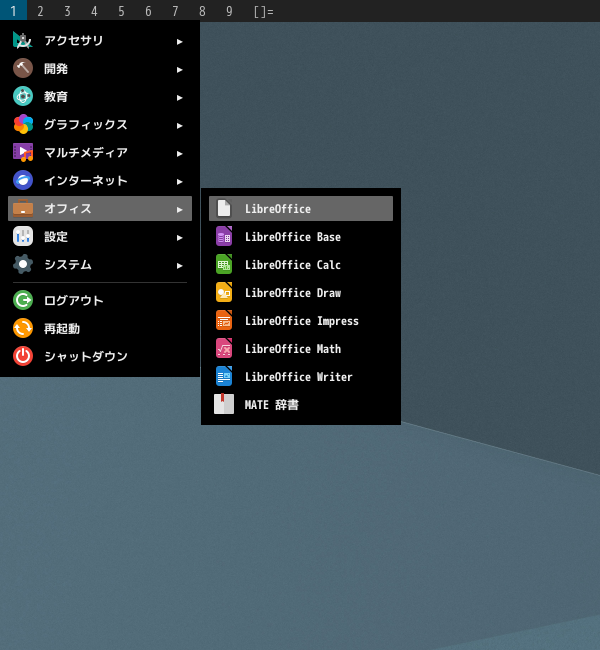Open the 教育 menu entry
The image size is (600, 650).
[100, 97]
